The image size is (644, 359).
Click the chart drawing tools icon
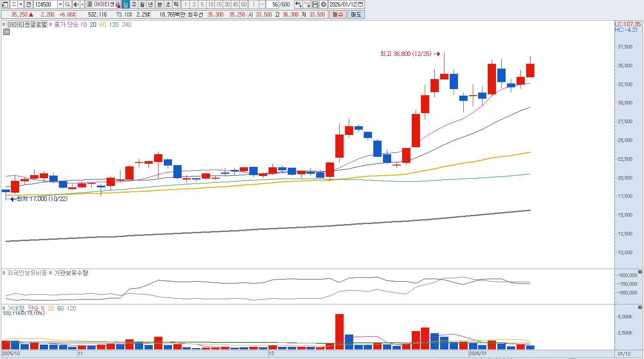coord(307,4)
